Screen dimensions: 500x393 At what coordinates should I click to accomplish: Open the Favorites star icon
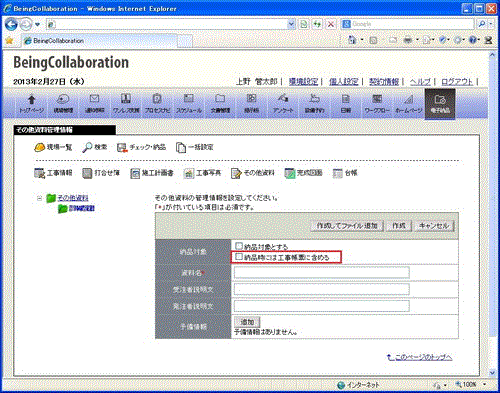(9, 41)
